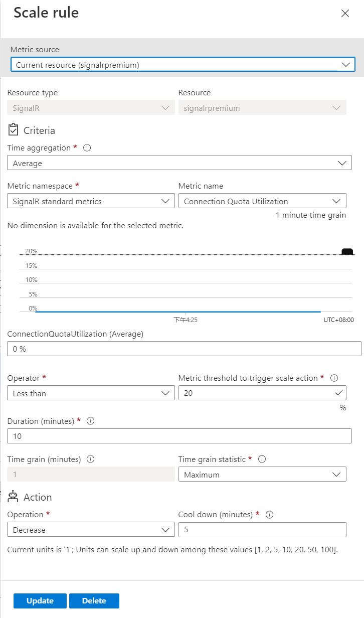Expand the Operation dropdown showing Decrease
364x618 pixels.
click(x=166, y=529)
